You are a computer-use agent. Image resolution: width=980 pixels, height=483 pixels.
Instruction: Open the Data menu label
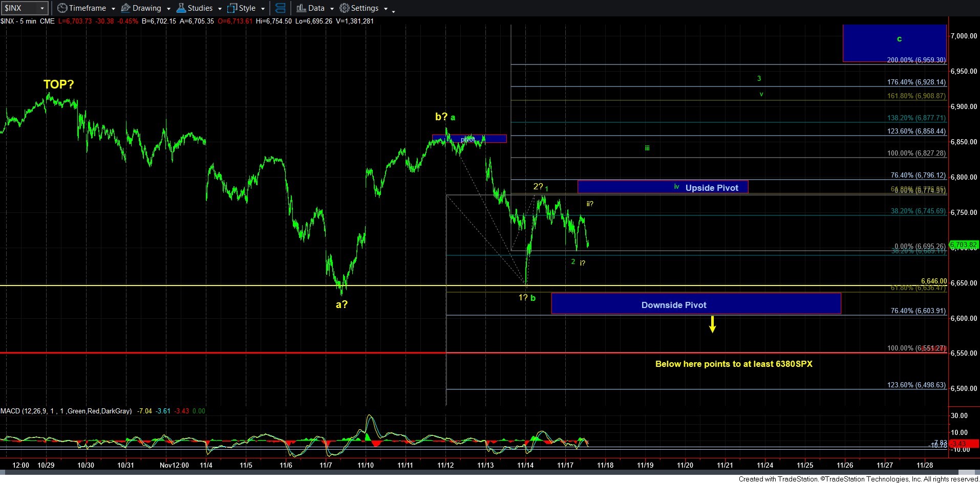[x=316, y=8]
